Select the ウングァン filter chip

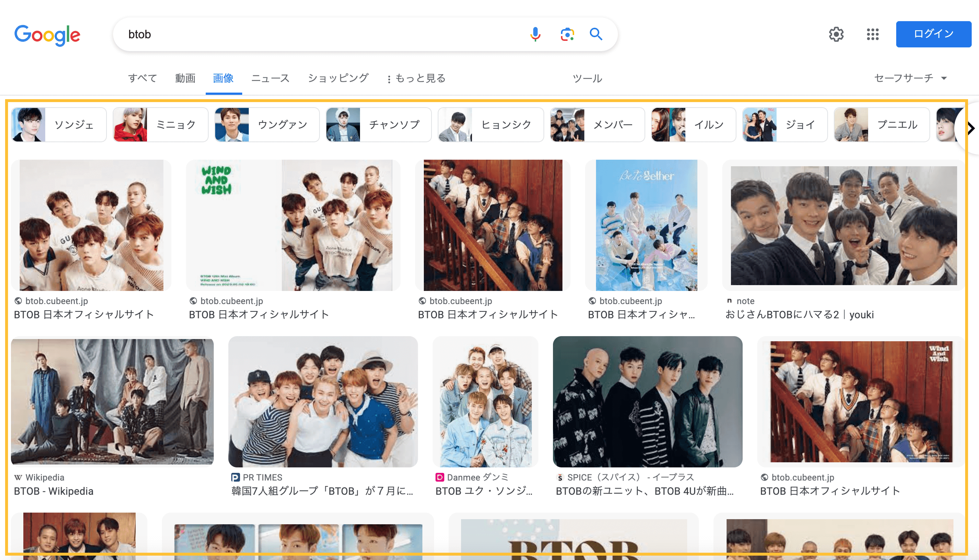(267, 125)
